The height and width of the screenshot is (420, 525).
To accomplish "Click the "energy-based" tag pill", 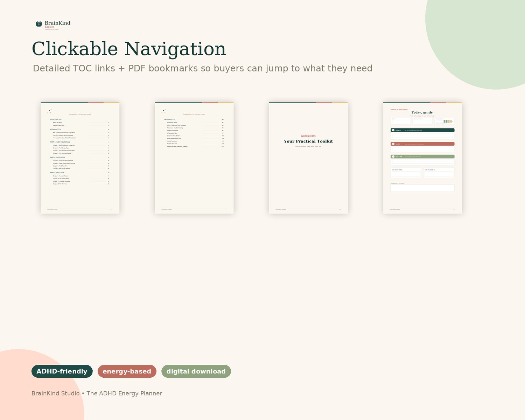I will coord(127,371).
